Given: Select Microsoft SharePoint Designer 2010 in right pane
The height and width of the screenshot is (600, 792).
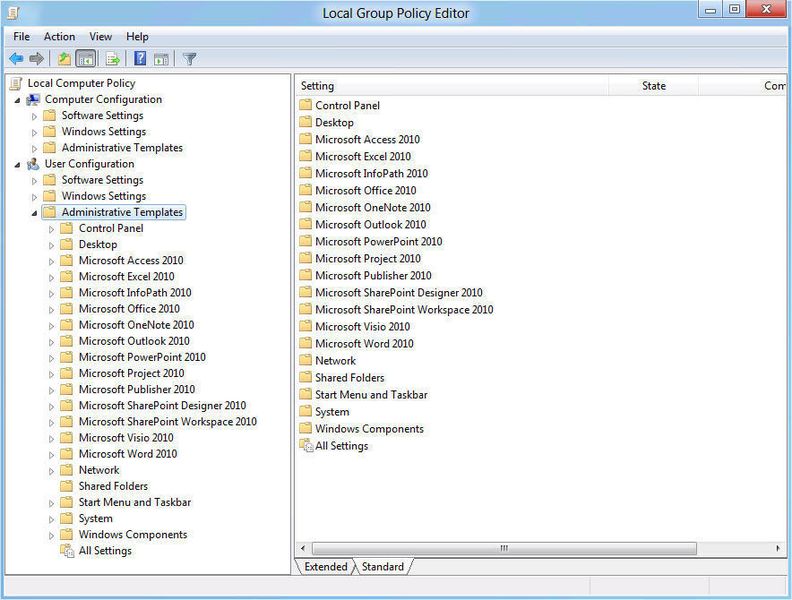Looking at the screenshot, I should (399, 292).
